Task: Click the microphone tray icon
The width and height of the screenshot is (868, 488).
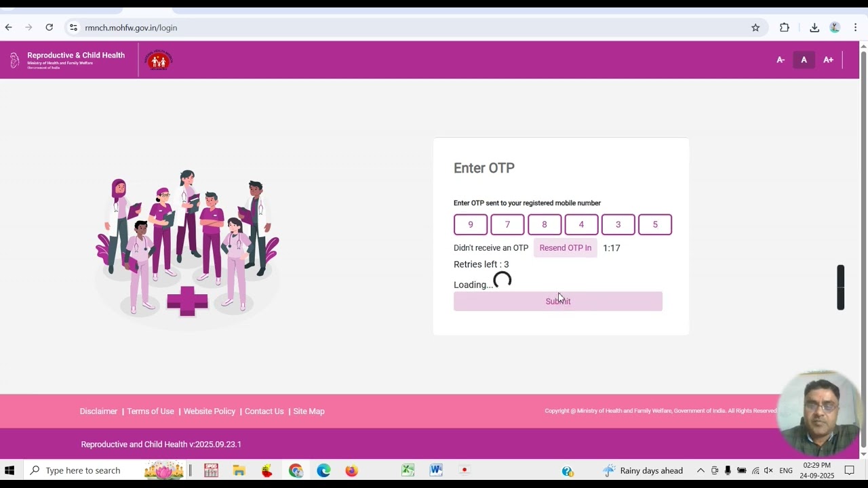Action: coord(728,470)
